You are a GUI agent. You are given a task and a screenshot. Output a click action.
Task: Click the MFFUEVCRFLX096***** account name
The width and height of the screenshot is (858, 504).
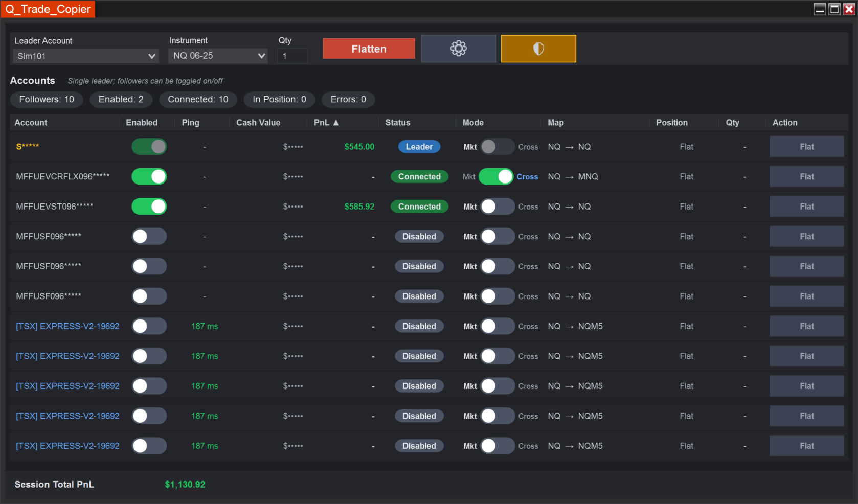pos(63,177)
